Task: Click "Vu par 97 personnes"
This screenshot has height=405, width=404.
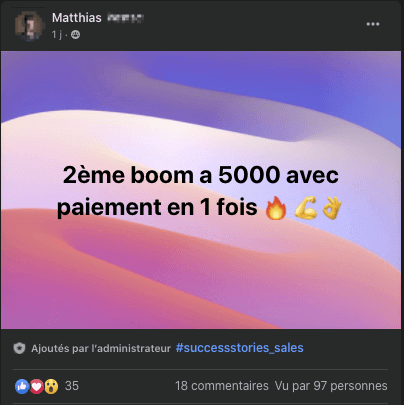Action: (331, 386)
